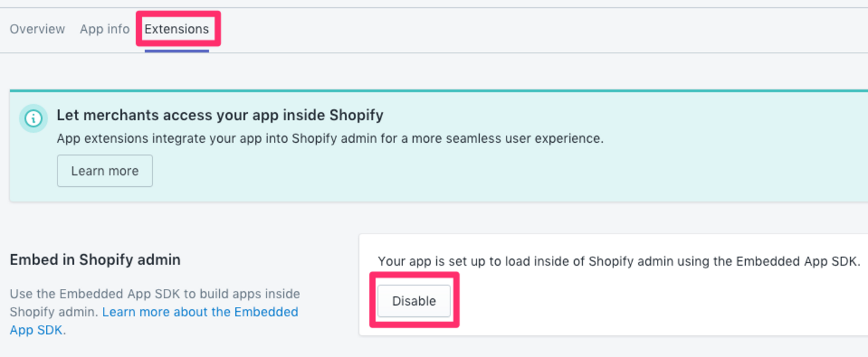Switch to the App info tab
Screen dimensions: 868x357
point(104,29)
